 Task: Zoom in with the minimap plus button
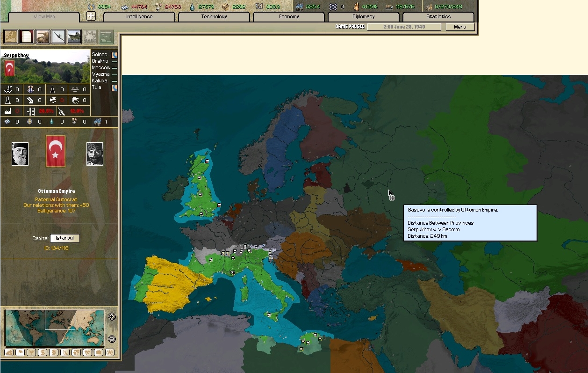(x=112, y=317)
